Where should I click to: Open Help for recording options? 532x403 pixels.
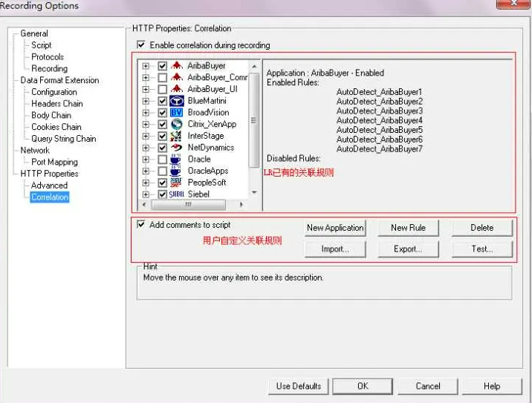point(492,387)
